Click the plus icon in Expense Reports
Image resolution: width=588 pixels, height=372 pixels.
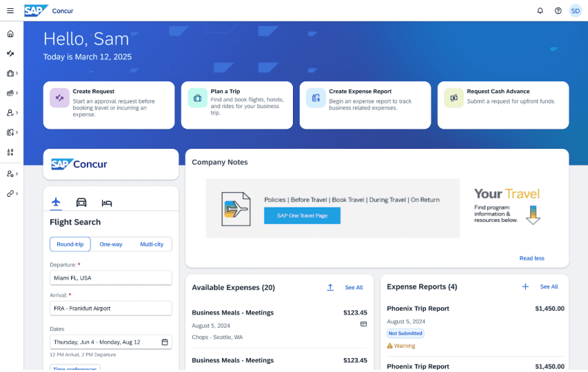(x=525, y=287)
